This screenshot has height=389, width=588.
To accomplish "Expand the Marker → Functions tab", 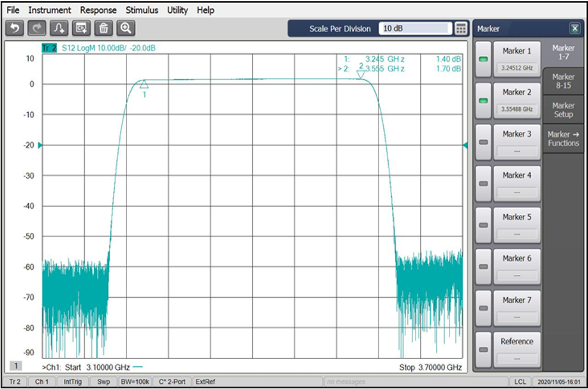I will (x=563, y=138).
